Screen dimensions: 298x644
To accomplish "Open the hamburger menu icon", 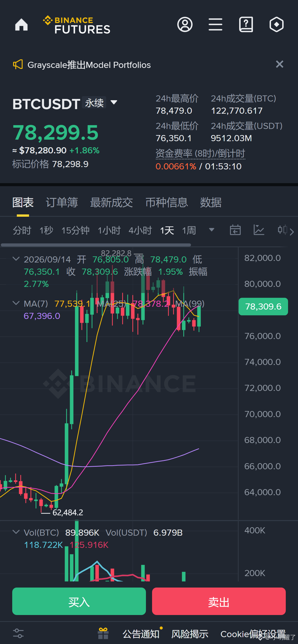I will 215,25.
